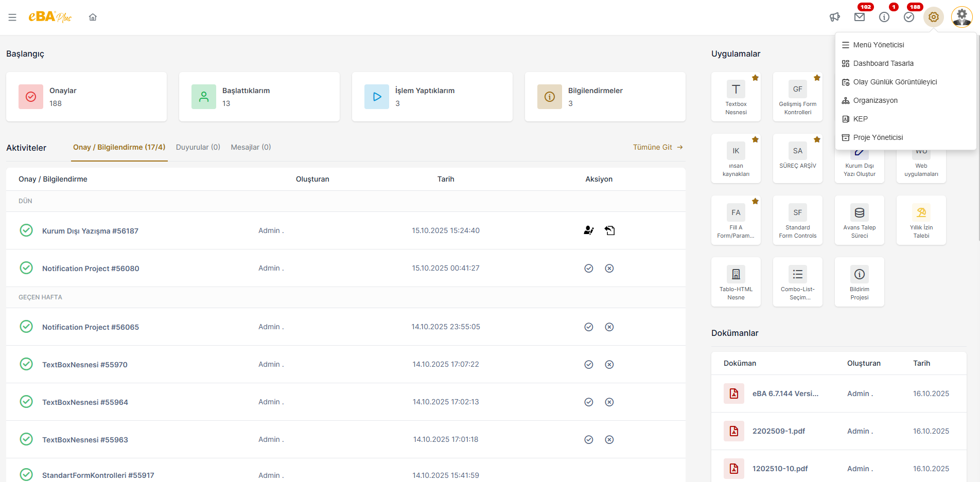Open the messages envelope icon
Image resolution: width=980 pixels, height=482 pixels.
point(860,17)
